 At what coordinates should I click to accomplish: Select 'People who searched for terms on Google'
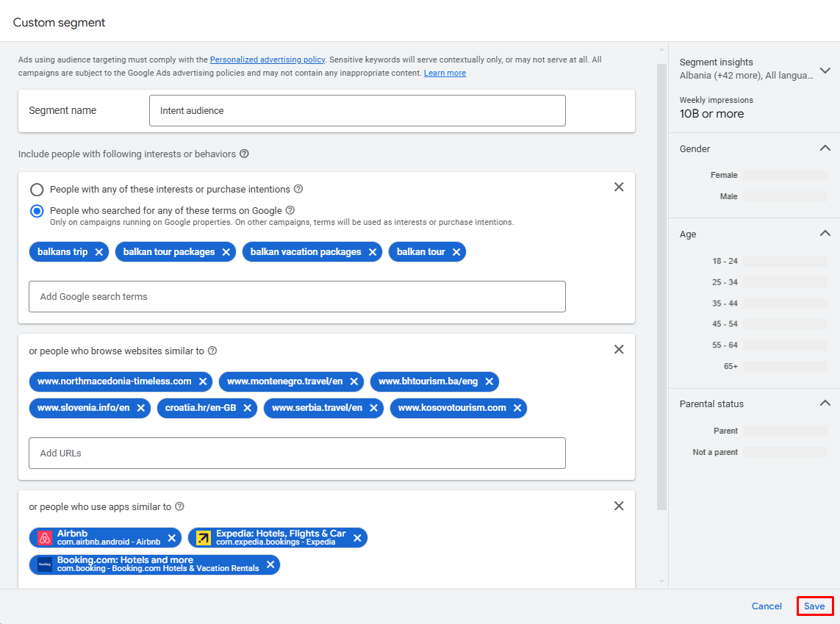[x=37, y=211]
